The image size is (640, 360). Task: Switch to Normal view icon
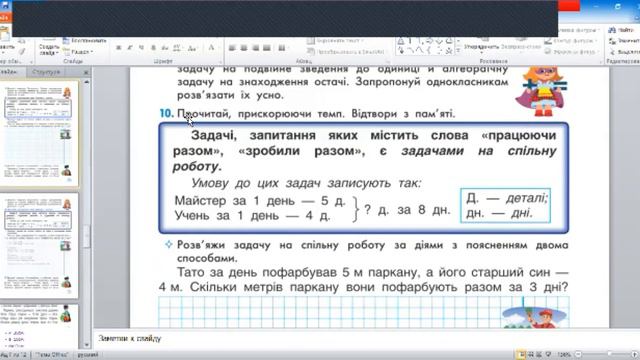click(x=521, y=355)
